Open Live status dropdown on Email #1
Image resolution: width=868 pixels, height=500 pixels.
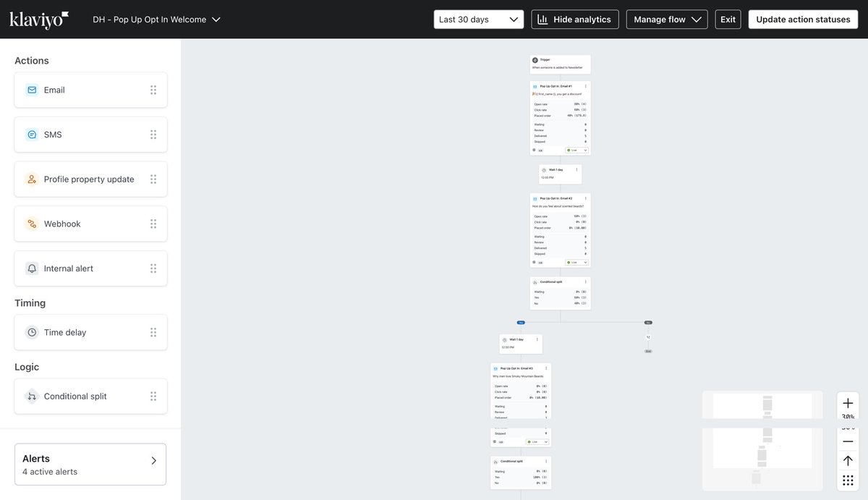(x=576, y=150)
